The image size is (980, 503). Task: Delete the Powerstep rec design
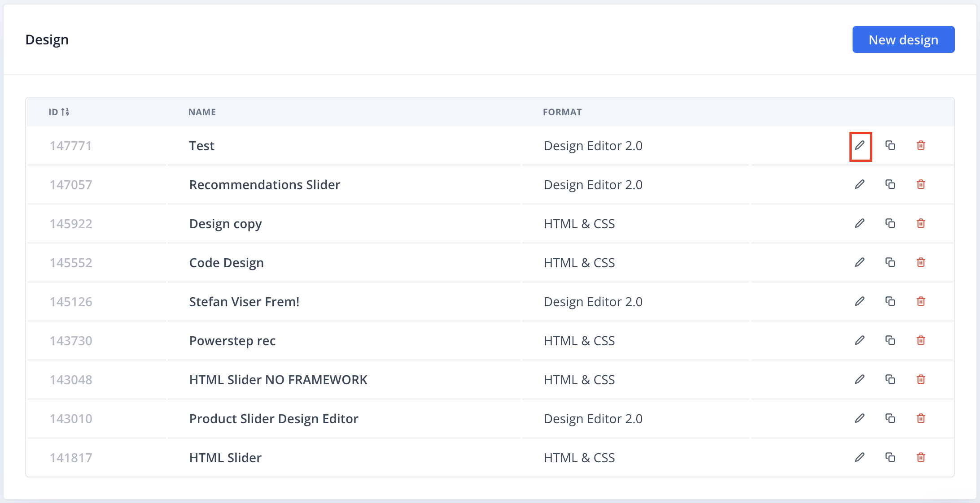pyautogui.click(x=921, y=340)
